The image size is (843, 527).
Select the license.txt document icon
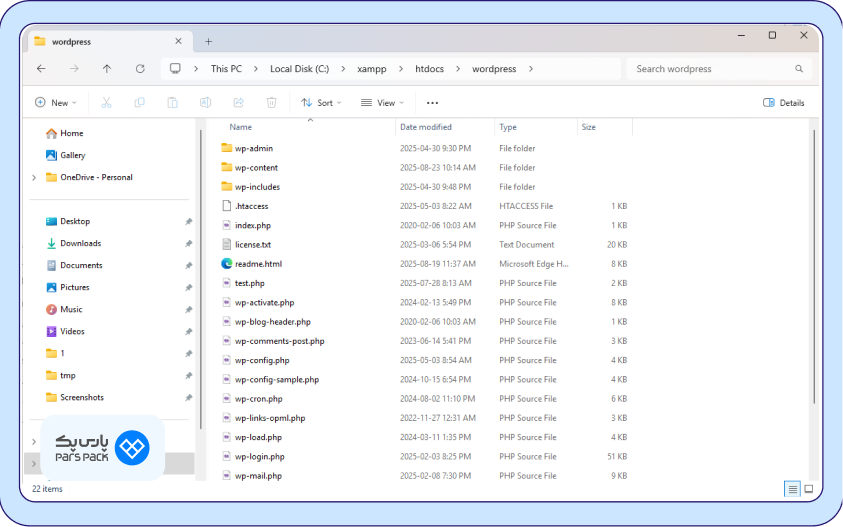[226, 244]
